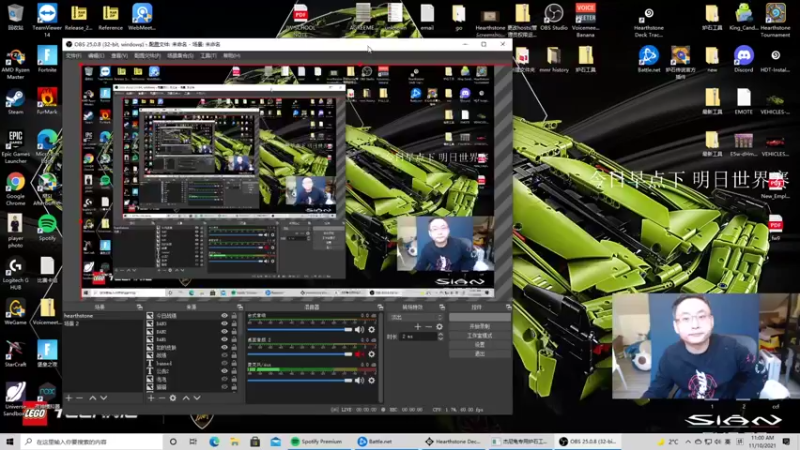Pop out the Audio Mixer dock panel
The image size is (800, 450).
point(380,307)
